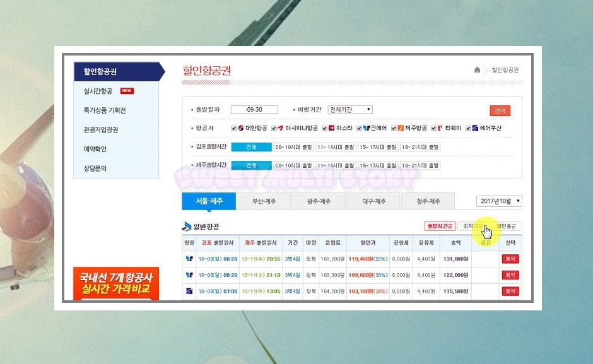
Task: Choose 15~17시대 출발 for 김포출발시간
Action: tap(378, 147)
